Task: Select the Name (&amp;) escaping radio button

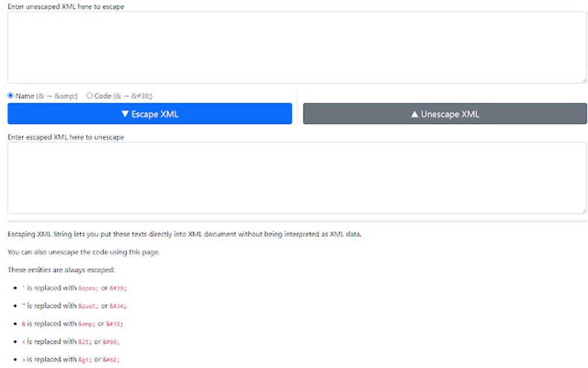Action: point(10,96)
